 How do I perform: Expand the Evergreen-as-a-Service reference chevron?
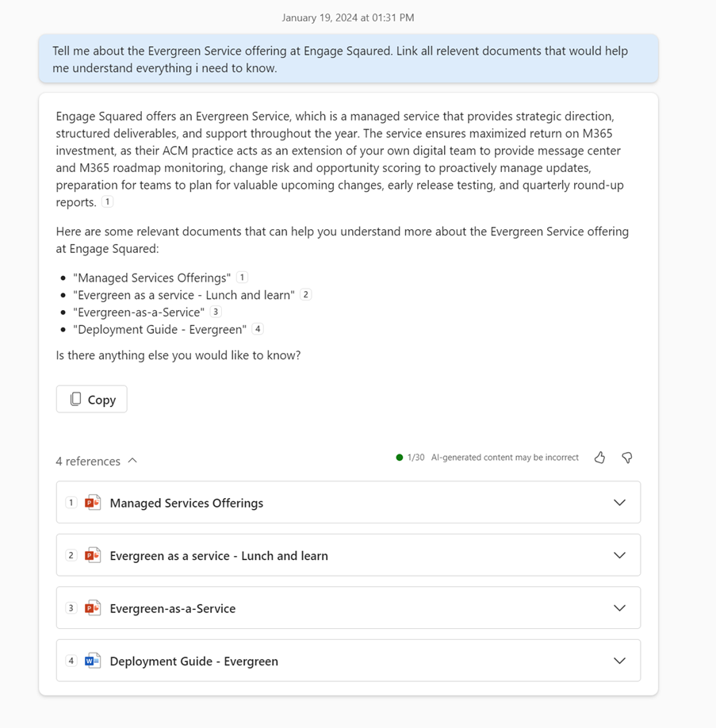click(x=619, y=608)
